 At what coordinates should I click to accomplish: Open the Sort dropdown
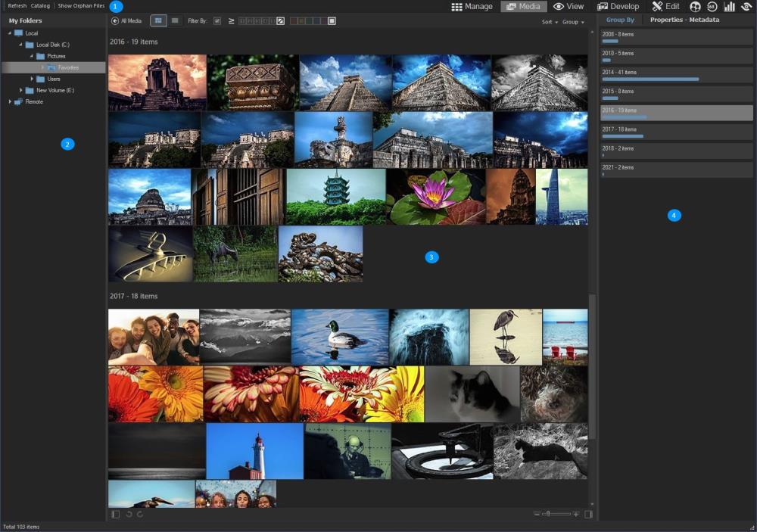550,22
